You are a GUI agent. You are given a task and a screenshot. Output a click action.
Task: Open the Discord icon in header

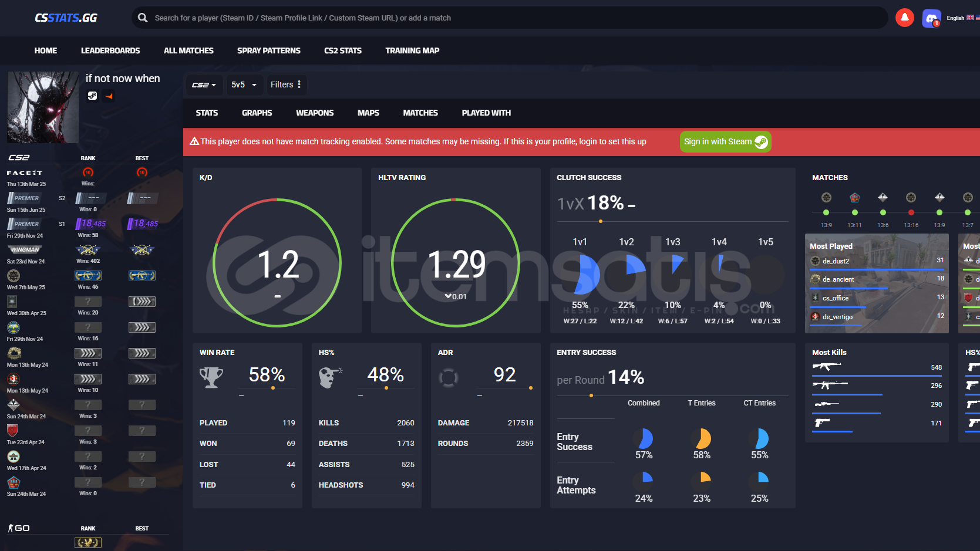coord(931,18)
